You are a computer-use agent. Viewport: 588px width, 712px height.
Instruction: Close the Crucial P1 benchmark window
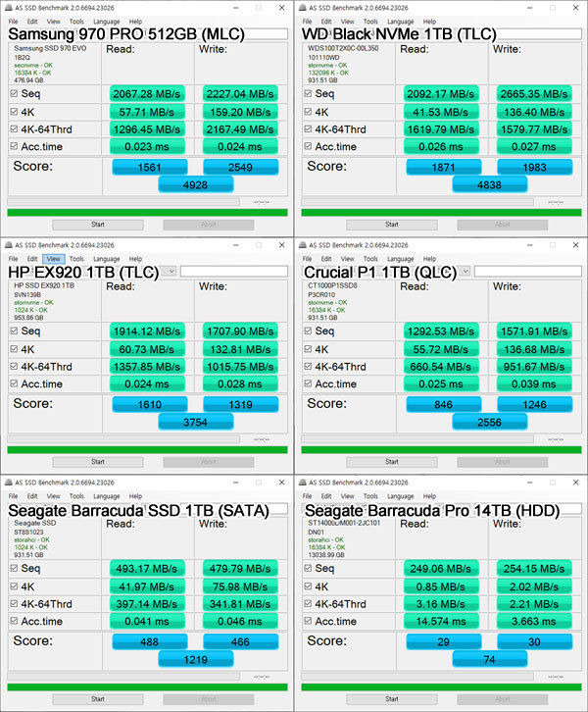coord(576,245)
